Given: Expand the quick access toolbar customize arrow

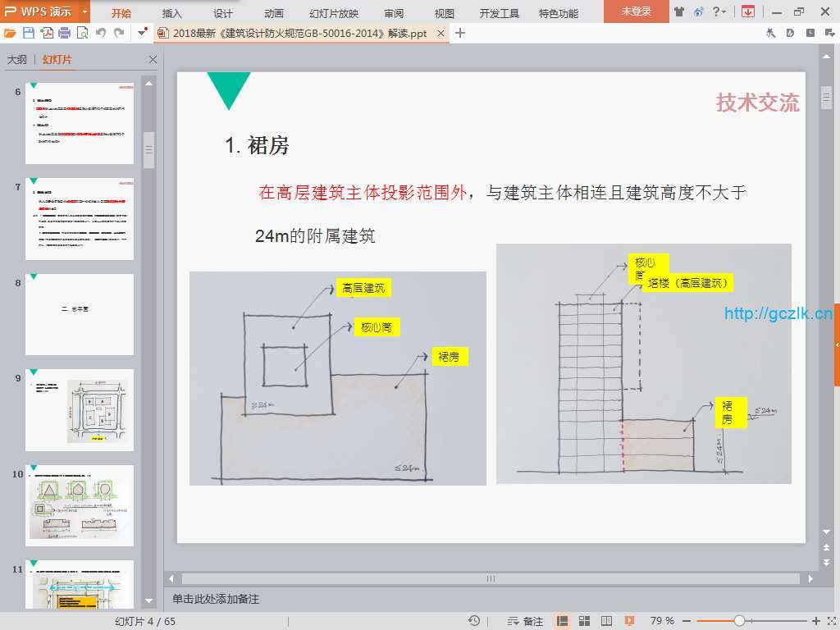Looking at the screenshot, I should 143,34.
